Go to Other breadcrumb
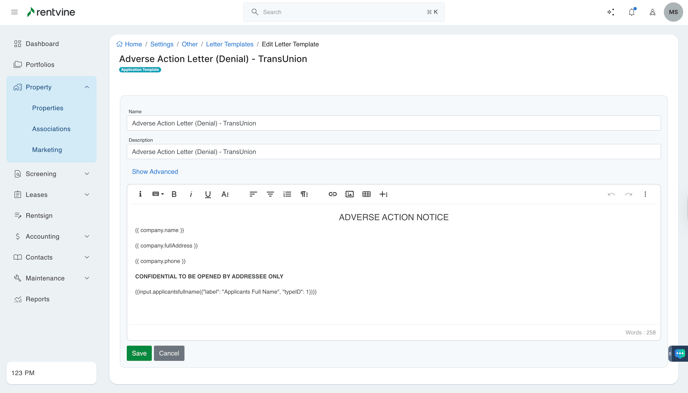This screenshot has width=688, height=393. coord(190,44)
